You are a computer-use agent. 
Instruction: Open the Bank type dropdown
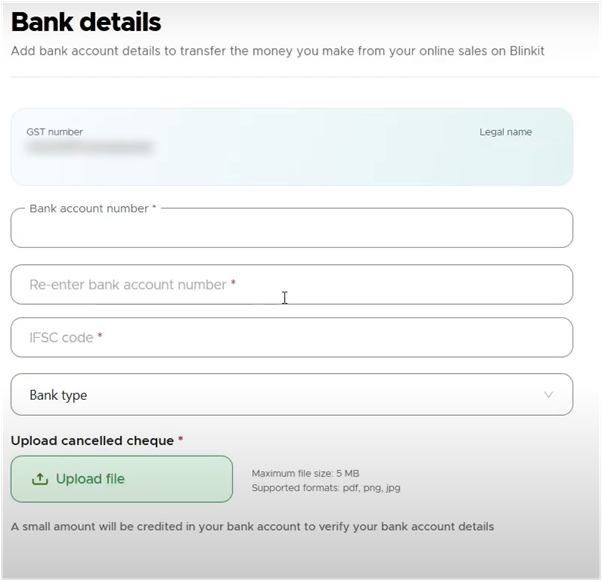pyautogui.click(x=292, y=394)
